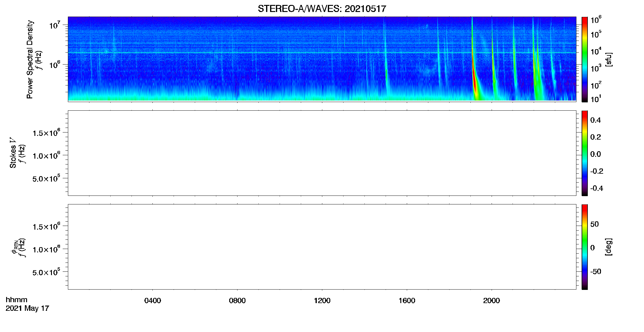Click the 1.5×10^6 tick in Stokes panel
Screen dimensions: 644x332
click(46, 132)
